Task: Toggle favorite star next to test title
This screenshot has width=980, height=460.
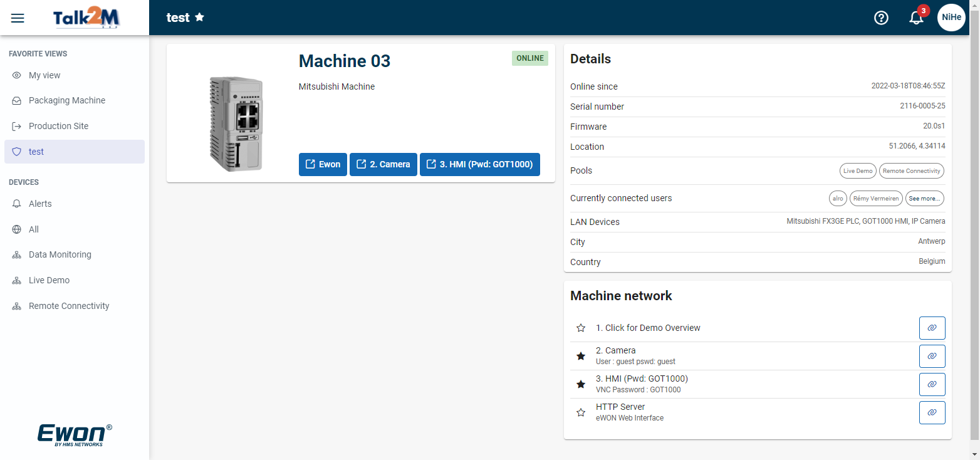Action: tap(200, 18)
